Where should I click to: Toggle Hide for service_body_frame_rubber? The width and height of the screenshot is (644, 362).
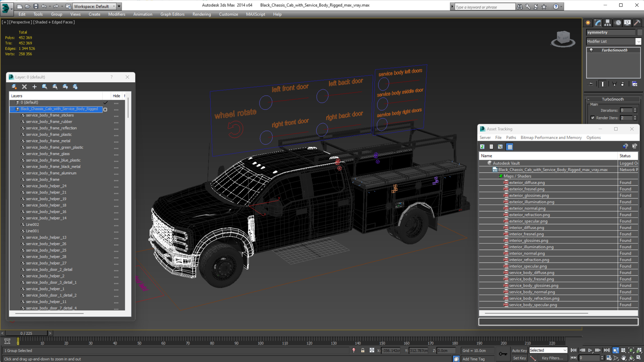[x=116, y=122]
